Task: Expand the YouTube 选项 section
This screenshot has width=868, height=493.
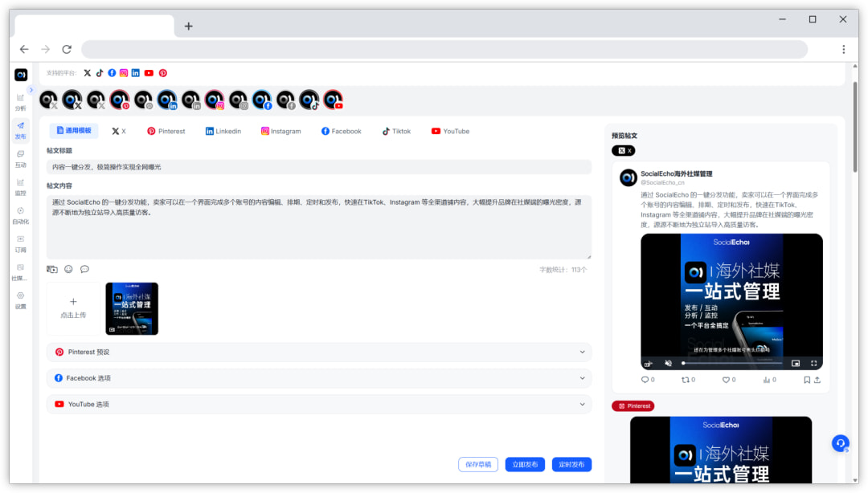Action: pyautogui.click(x=319, y=404)
